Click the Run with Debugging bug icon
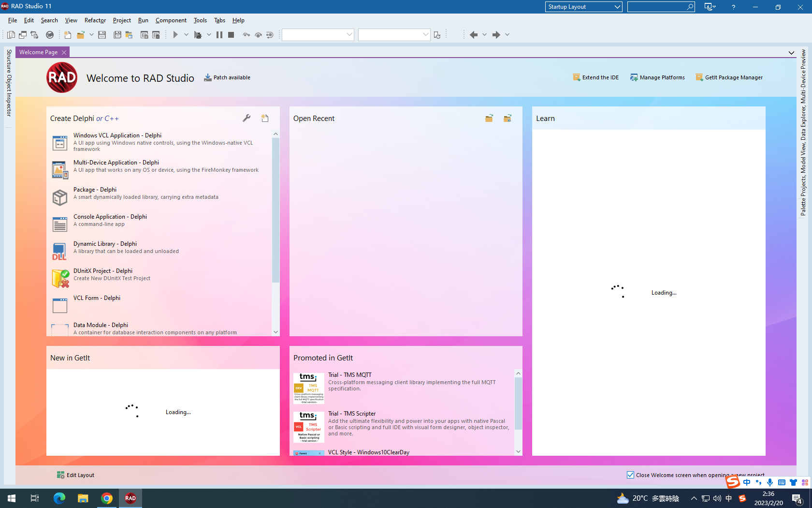The image size is (812, 508). pyautogui.click(x=198, y=35)
